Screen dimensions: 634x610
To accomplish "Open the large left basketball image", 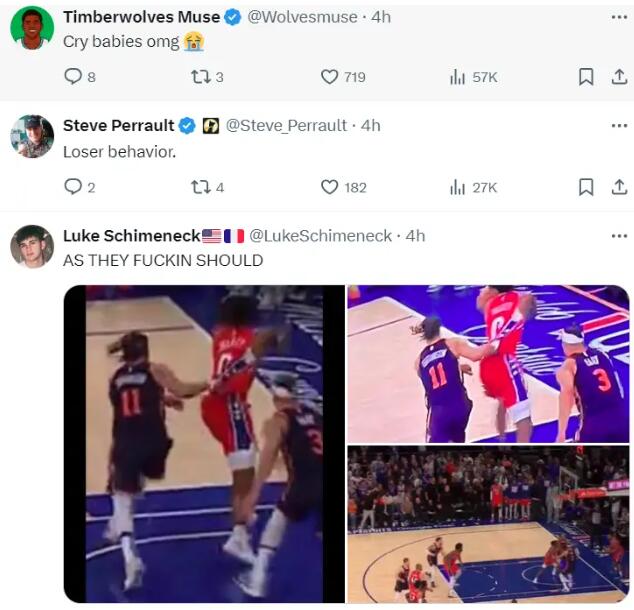I will (x=204, y=444).
